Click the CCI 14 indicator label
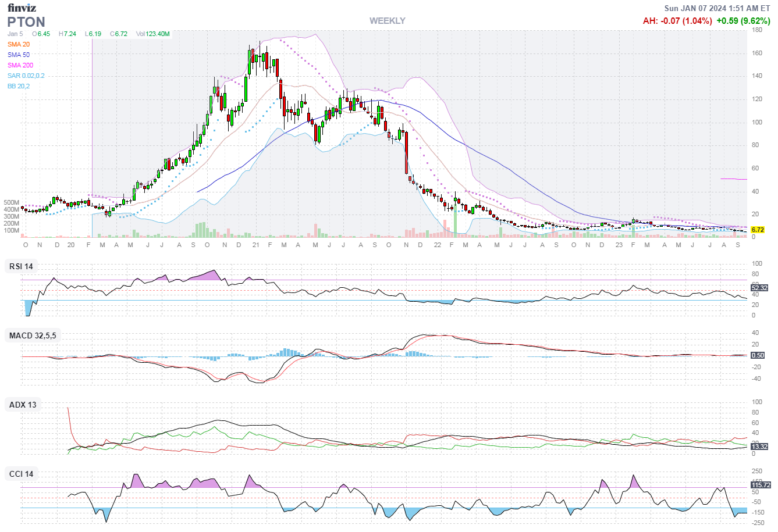Screen dimensions: 778x532 click(x=22, y=474)
